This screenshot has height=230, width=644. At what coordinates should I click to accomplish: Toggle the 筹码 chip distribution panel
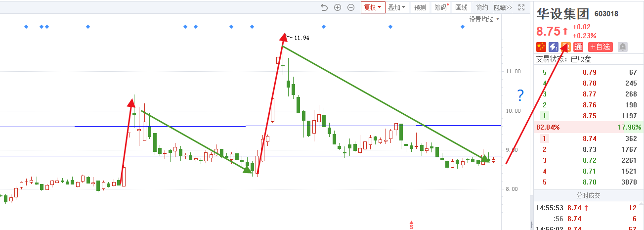coord(440,7)
